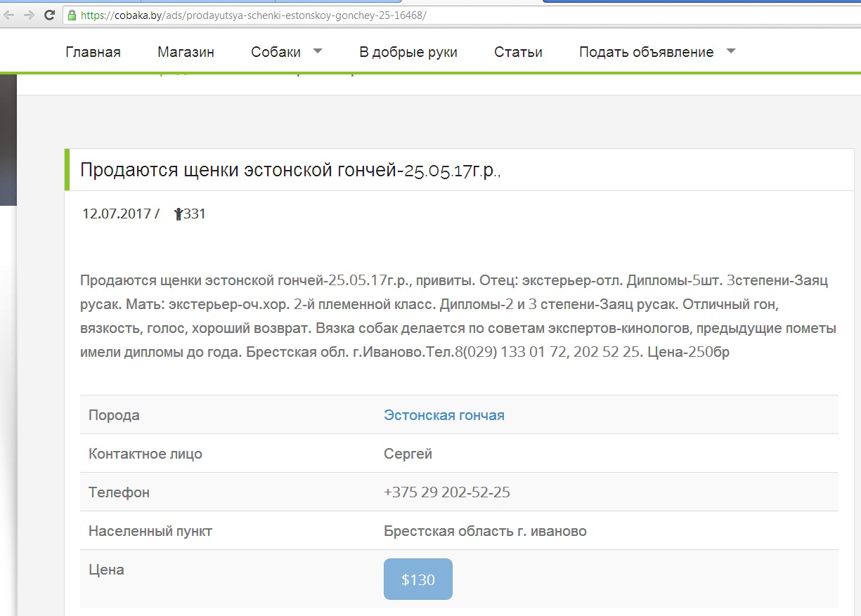Click the phone number +375 29 202-52-25
This screenshot has width=861, height=616.
coord(446,492)
